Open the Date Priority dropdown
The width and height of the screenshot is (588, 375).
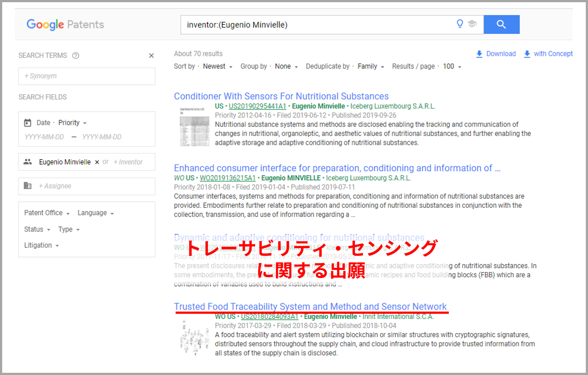click(72, 123)
